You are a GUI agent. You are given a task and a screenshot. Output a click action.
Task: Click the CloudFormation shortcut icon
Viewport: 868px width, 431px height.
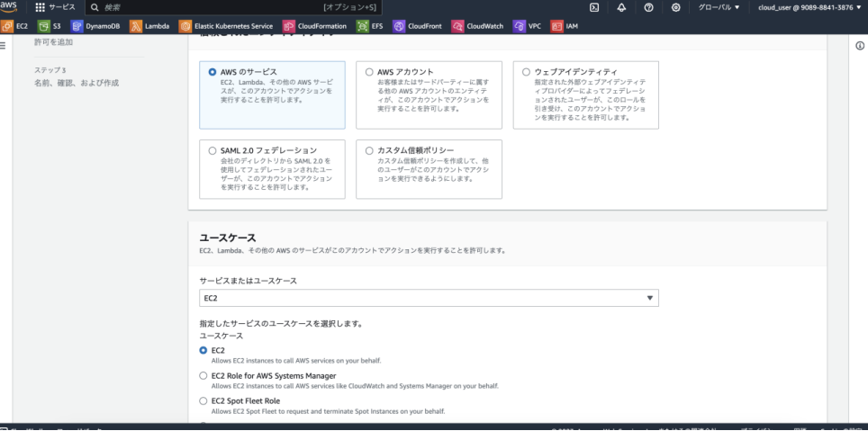[x=288, y=26]
